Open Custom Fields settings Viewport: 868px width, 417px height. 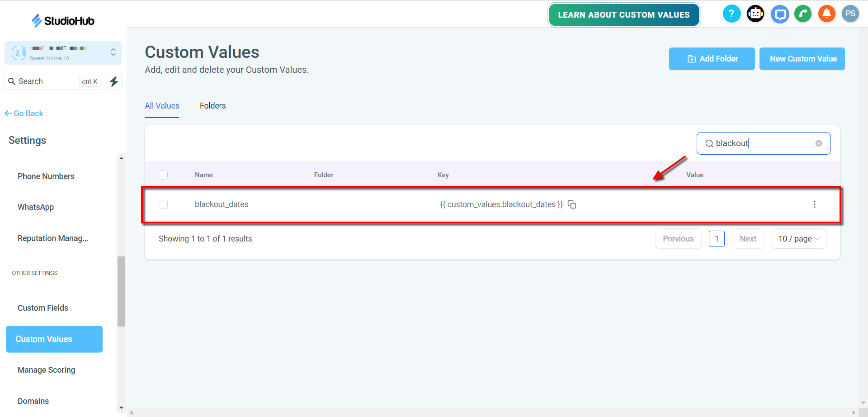coord(43,308)
